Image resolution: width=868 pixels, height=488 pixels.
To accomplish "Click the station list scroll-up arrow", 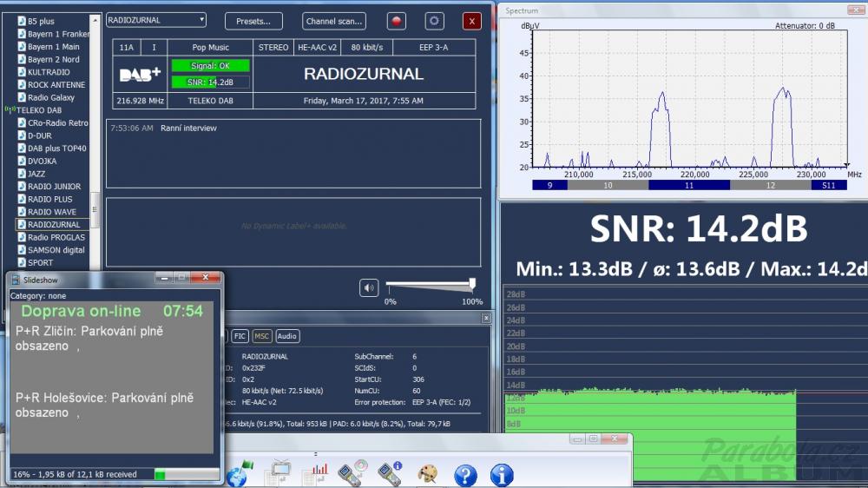I will [95, 20].
